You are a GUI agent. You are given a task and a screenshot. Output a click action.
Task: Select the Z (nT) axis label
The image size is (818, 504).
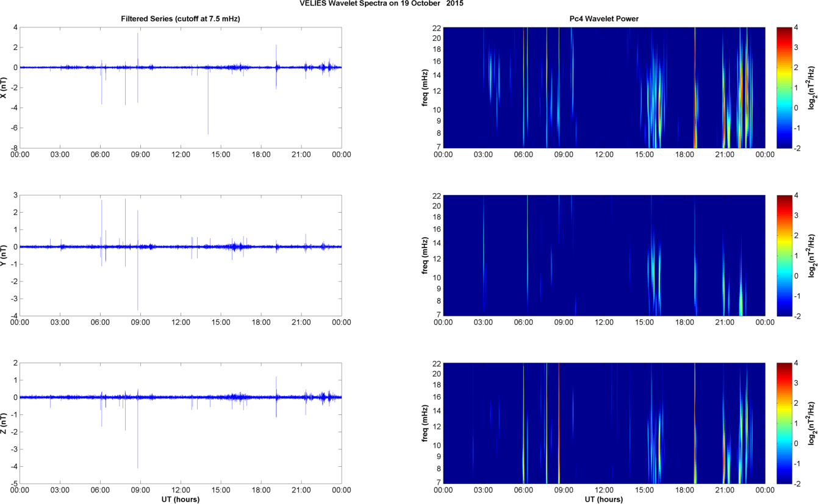point(4,422)
